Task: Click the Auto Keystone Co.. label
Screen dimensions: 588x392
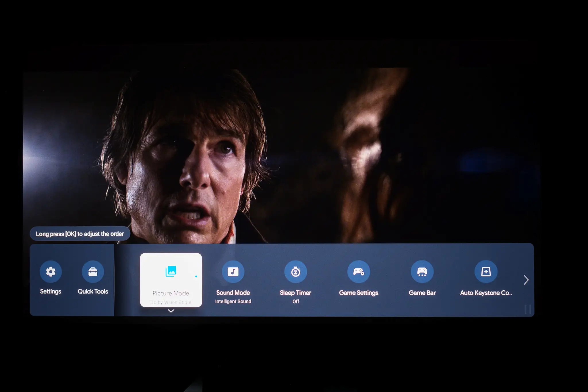Action: pyautogui.click(x=486, y=293)
